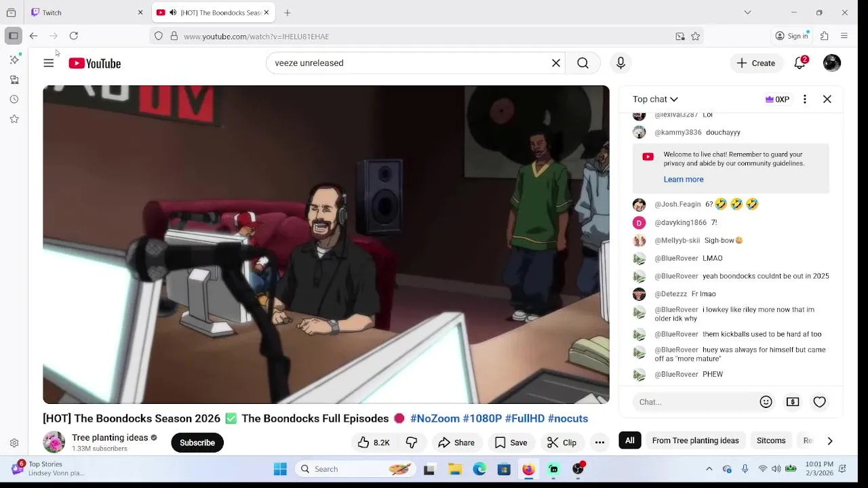Viewport: 868px width, 488px height.
Task: Open the #FullHD hashtag link
Action: click(525, 418)
